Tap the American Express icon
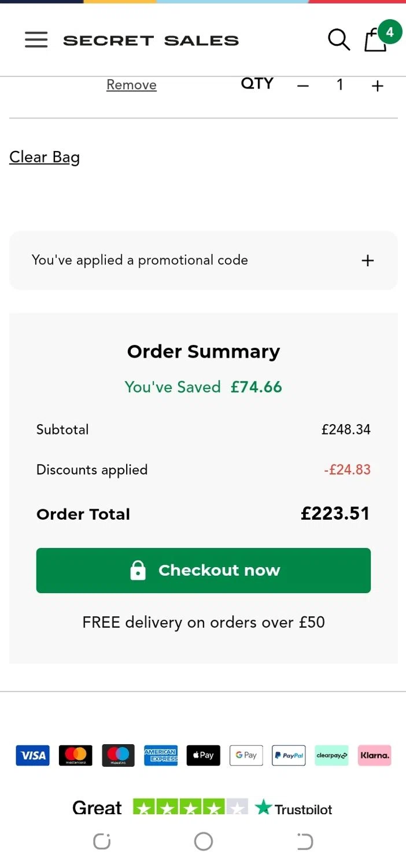This screenshot has width=406, height=868. [161, 755]
